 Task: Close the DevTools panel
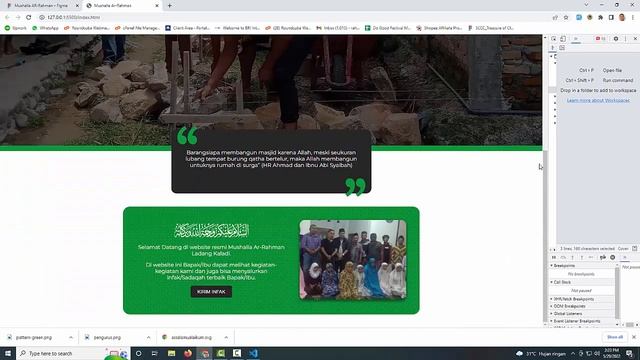pos(635,39)
